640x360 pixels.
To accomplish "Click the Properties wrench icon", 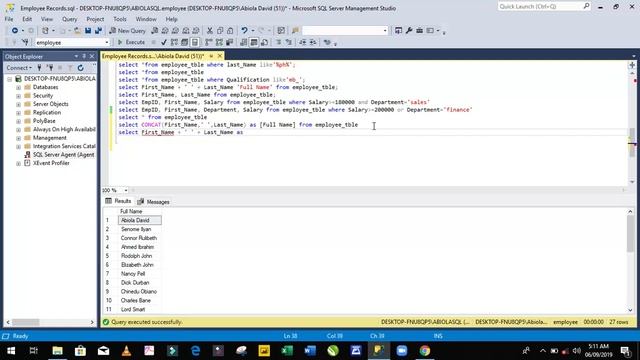I will click(x=409, y=31).
